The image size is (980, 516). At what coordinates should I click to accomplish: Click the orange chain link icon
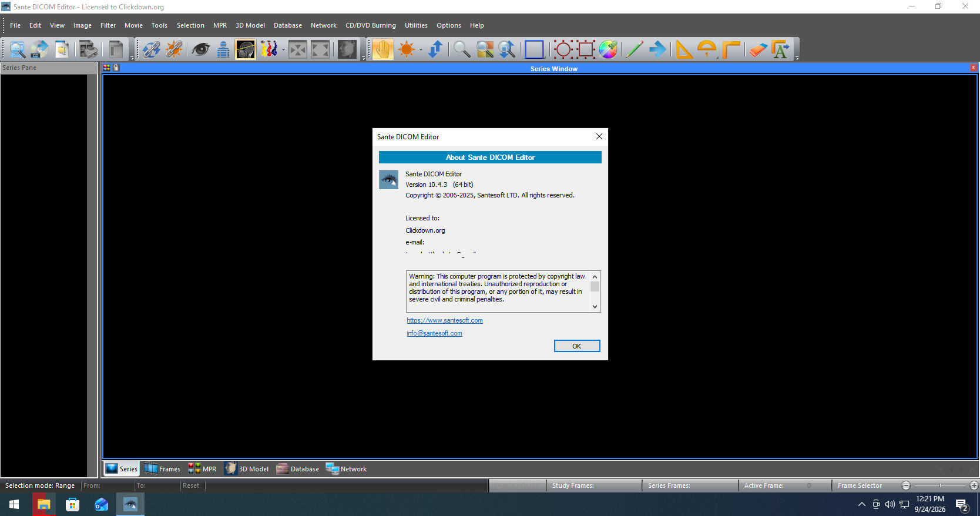[173, 49]
